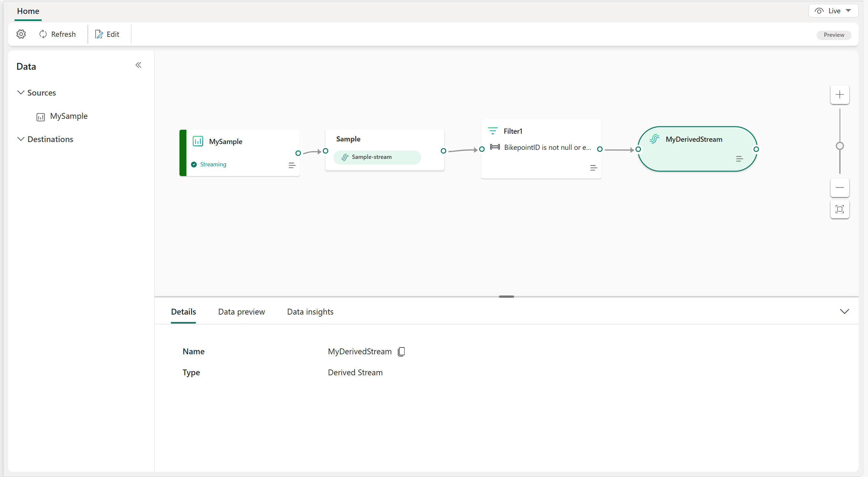Select the Data insights tab
The image size is (868, 477).
[x=310, y=311]
